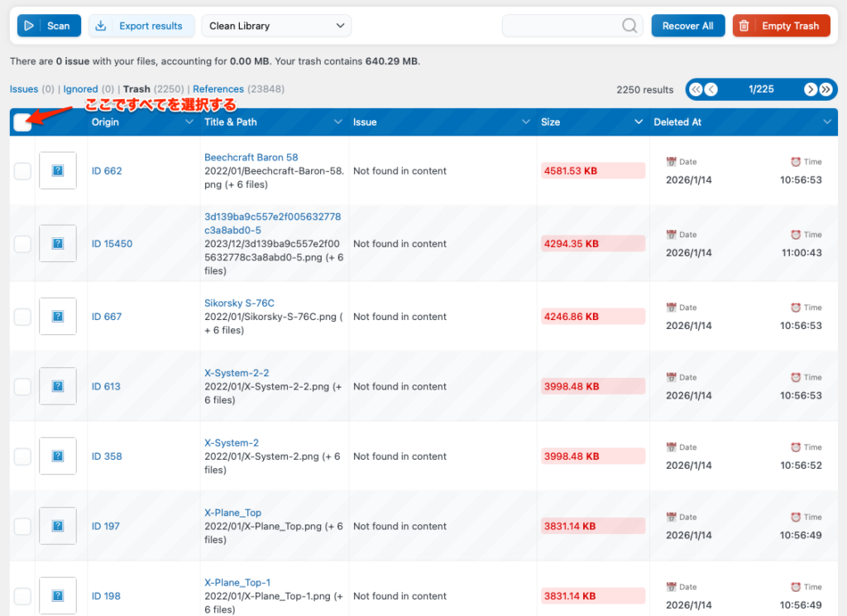Click the Recover All button
847x616 pixels.
click(x=687, y=26)
